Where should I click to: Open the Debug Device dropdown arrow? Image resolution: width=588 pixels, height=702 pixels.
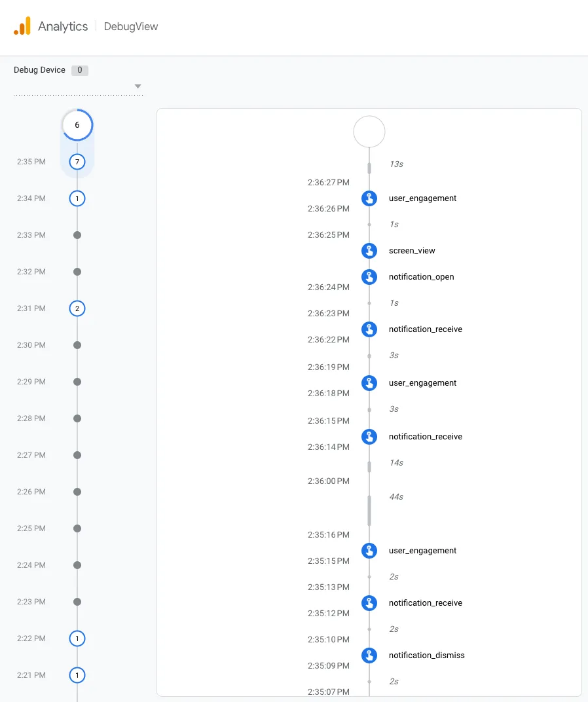pos(138,85)
